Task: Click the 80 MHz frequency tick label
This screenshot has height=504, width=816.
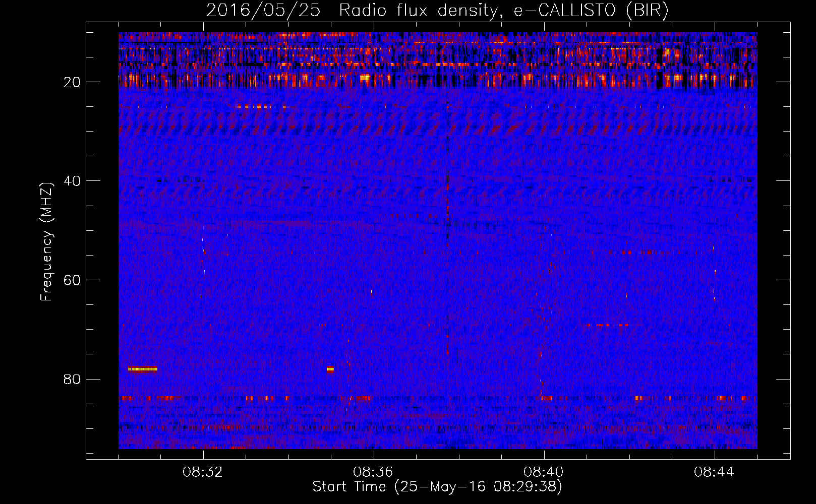Action: pos(73,379)
